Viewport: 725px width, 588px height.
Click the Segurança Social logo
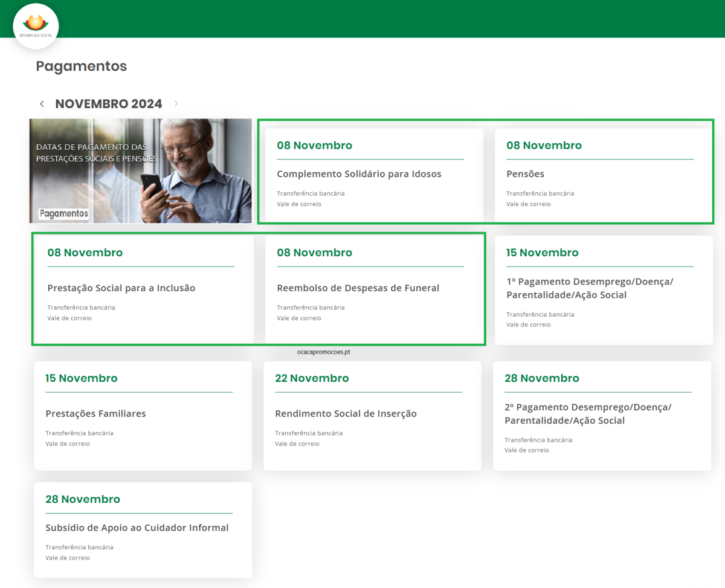click(36, 26)
